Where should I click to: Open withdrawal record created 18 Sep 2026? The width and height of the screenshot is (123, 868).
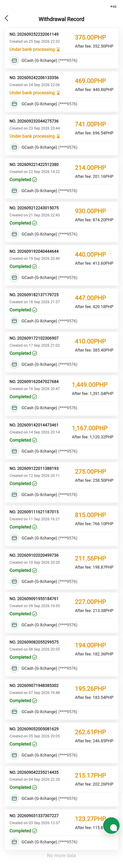pyautogui.click(x=61, y=309)
